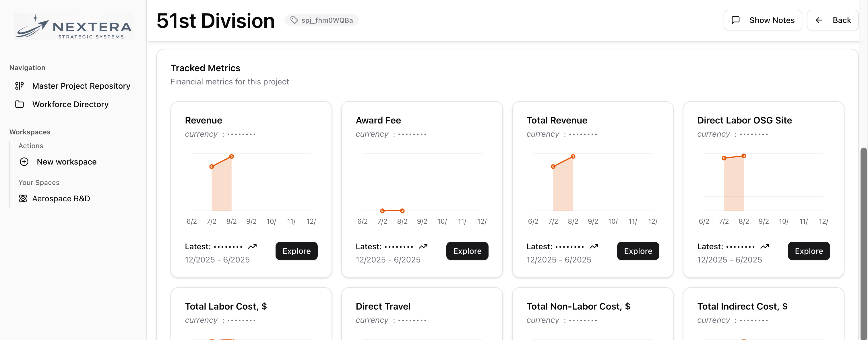This screenshot has width=868, height=340.
Task: Click Award Fee chart's right data point
Action: tap(402, 210)
